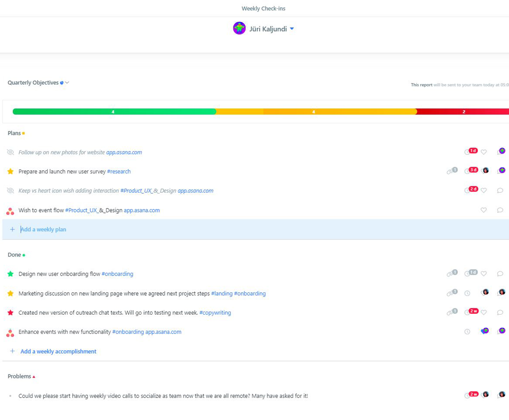Open the Jüri Kaljundi user dropdown arrow
Screen dimensions: 509x420
pyautogui.click(x=292, y=29)
